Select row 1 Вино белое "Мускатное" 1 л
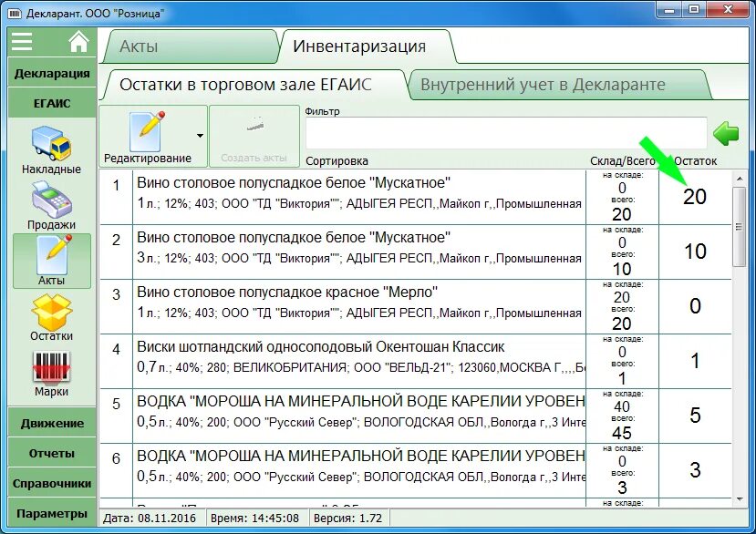Viewport: 756px width, 534px height. (x=415, y=197)
